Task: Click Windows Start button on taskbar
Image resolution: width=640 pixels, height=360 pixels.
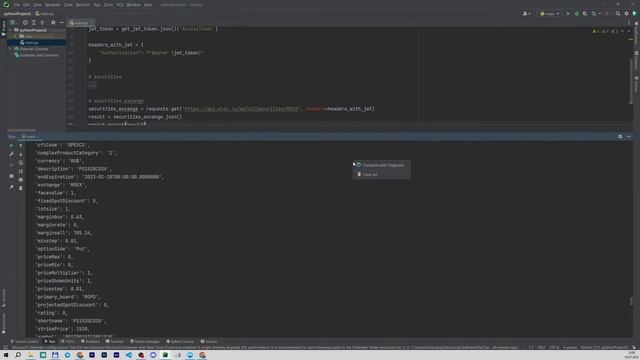Action: coord(6,355)
